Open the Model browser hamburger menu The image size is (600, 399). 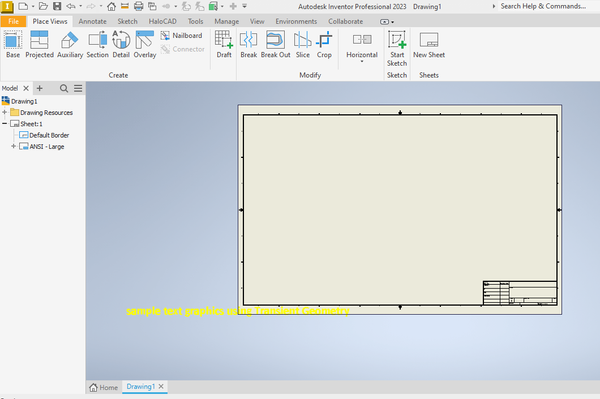coord(78,88)
